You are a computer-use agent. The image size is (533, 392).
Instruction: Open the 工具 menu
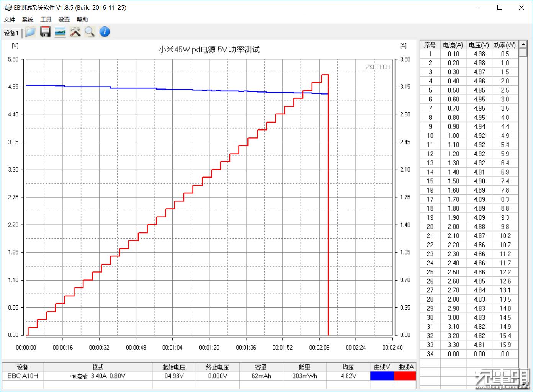(x=46, y=20)
